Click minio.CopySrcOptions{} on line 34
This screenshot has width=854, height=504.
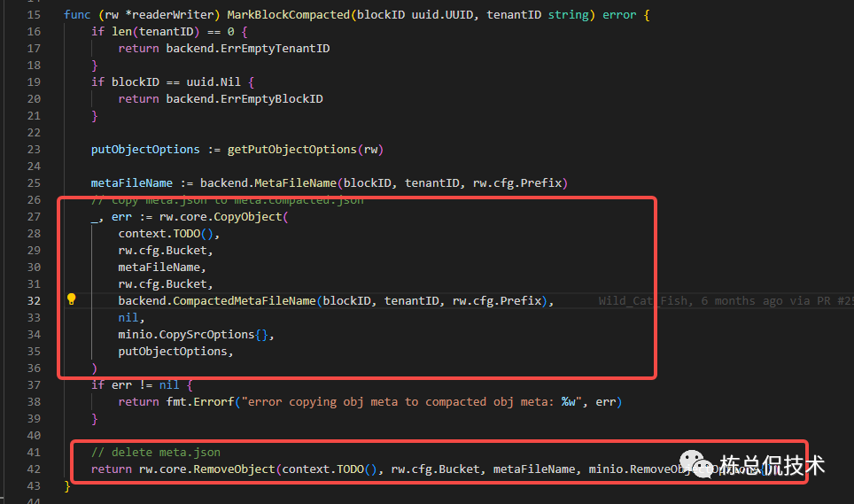coord(193,334)
